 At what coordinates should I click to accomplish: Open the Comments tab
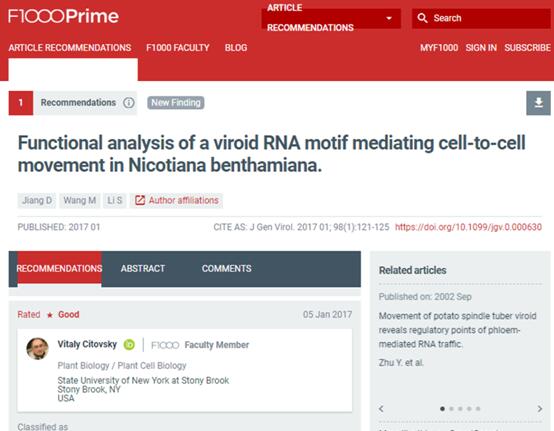[x=226, y=268]
